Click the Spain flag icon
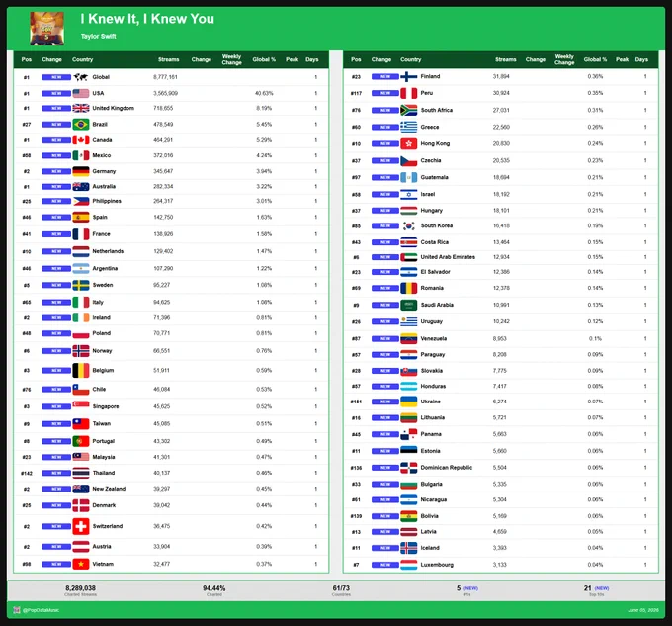 click(81, 217)
